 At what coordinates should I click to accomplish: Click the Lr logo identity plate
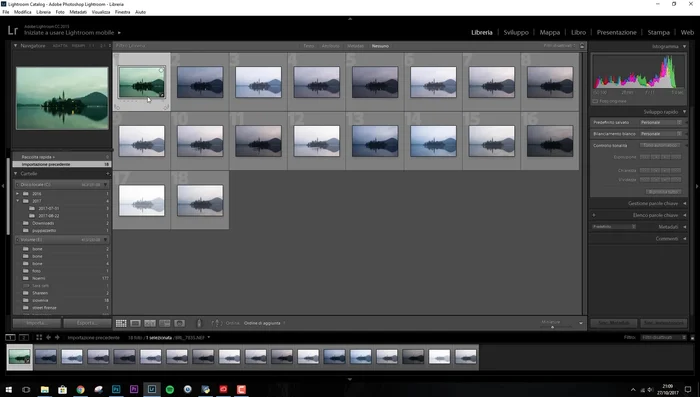pyautogui.click(x=12, y=30)
